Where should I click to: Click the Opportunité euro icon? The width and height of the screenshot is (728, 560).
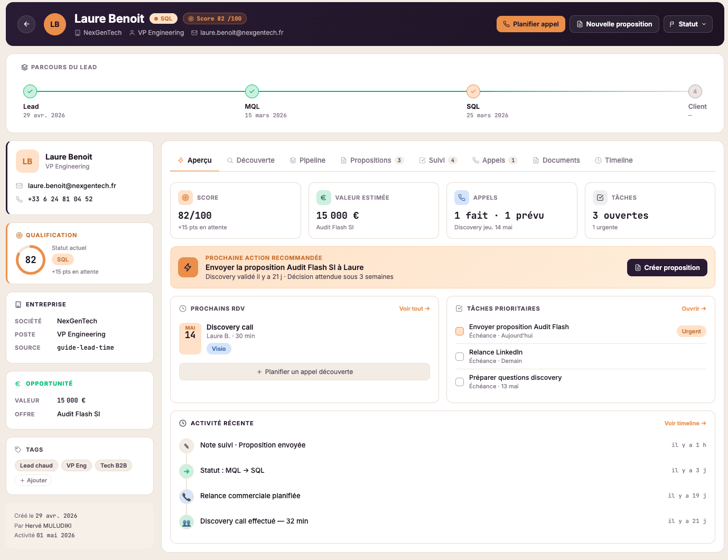(x=18, y=384)
